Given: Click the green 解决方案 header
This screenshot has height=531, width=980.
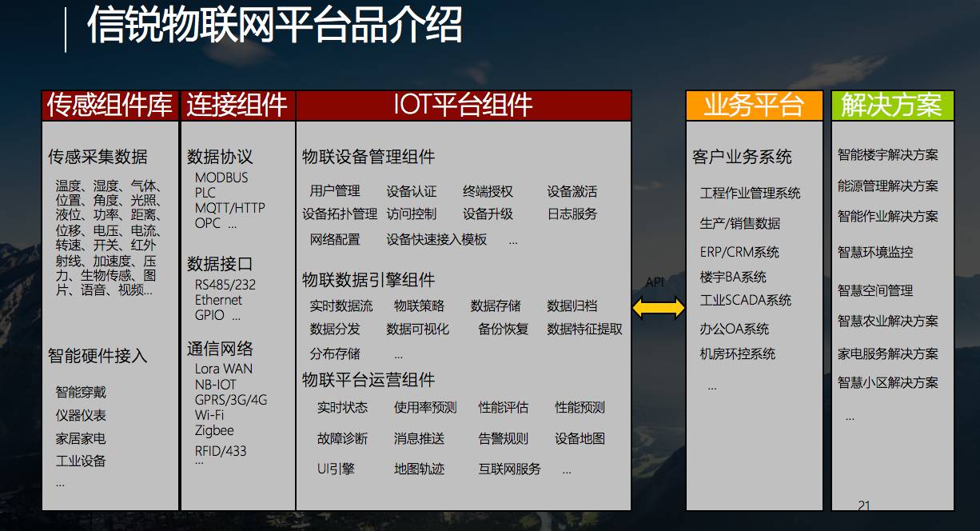Looking at the screenshot, I should [x=892, y=106].
